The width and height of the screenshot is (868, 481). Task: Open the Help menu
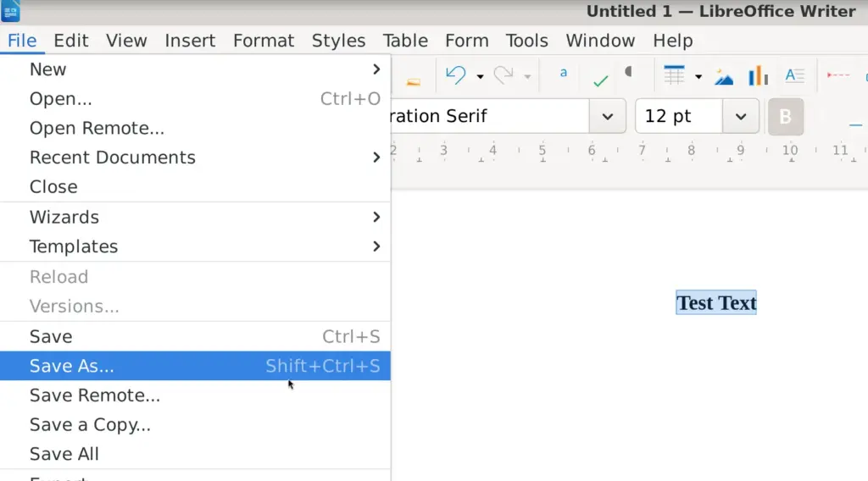pyautogui.click(x=672, y=41)
